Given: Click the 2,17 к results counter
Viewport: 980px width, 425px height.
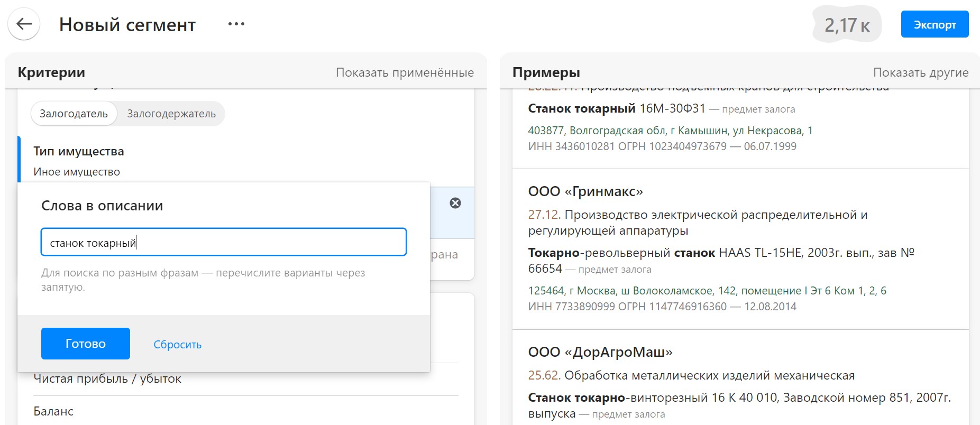Looking at the screenshot, I should 846,25.
